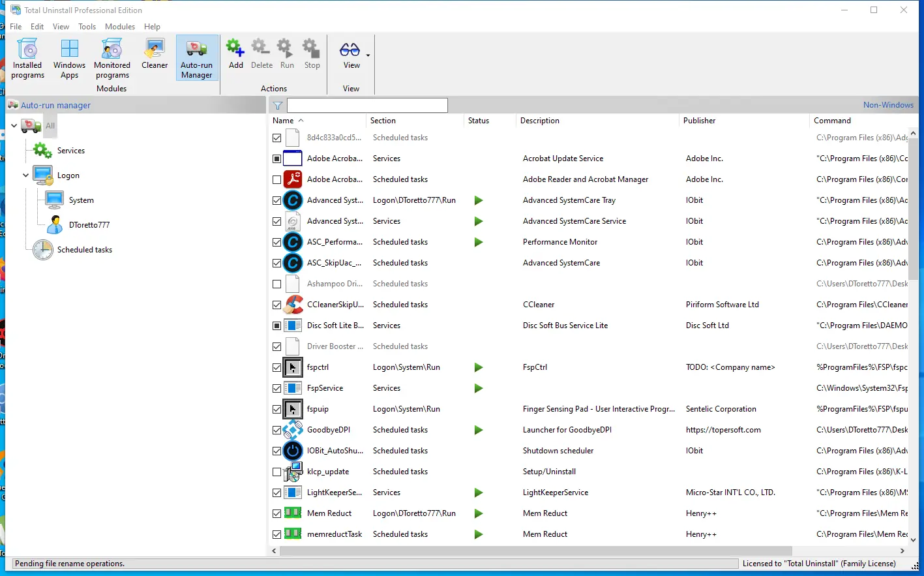Uncheck the 8d4c833a0cd5 scheduled task checkbox
The height and width of the screenshot is (576, 924).
pyautogui.click(x=277, y=138)
